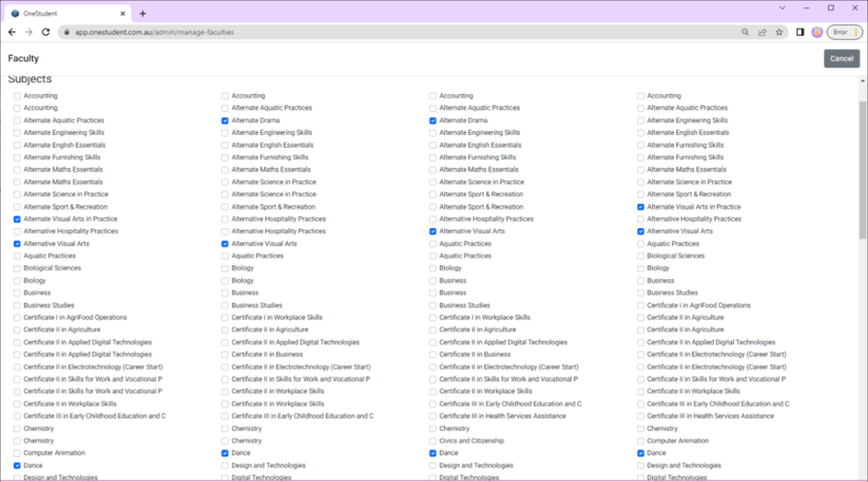Reload the OneStudent page
This screenshot has width=868, height=482.
click(46, 32)
